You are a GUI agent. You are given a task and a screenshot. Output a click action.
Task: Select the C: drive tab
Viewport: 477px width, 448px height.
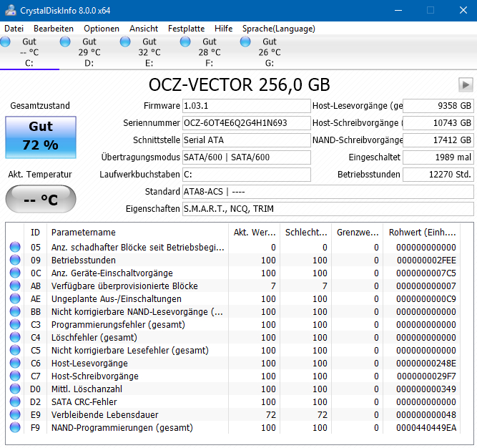tap(29, 52)
